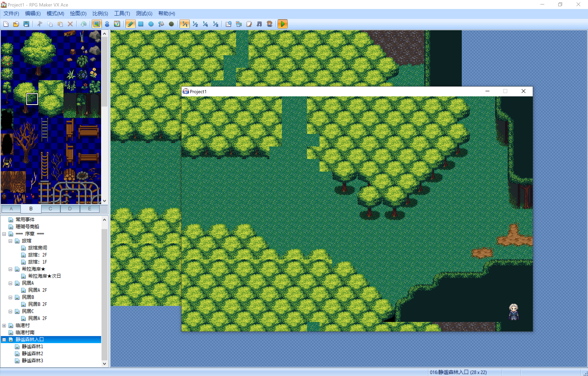The height and width of the screenshot is (376, 588).
Task: Select the Shadow Pen tool
Action: tap(171, 24)
